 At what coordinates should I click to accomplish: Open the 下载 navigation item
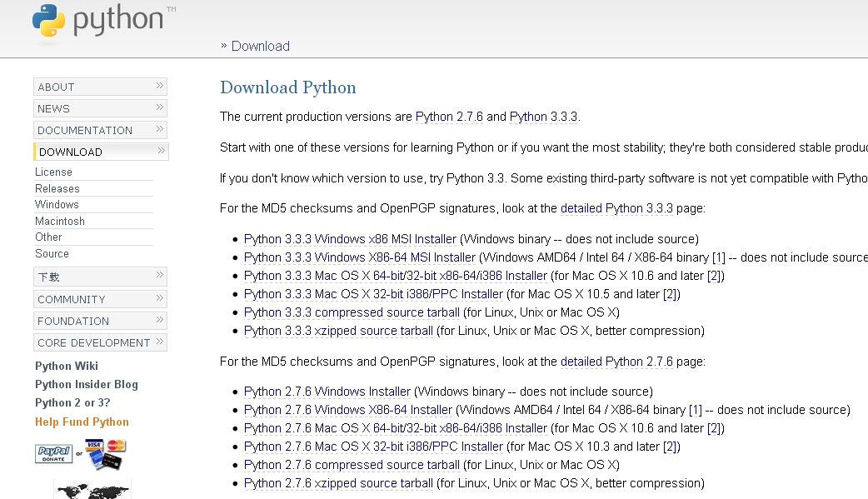click(100, 277)
